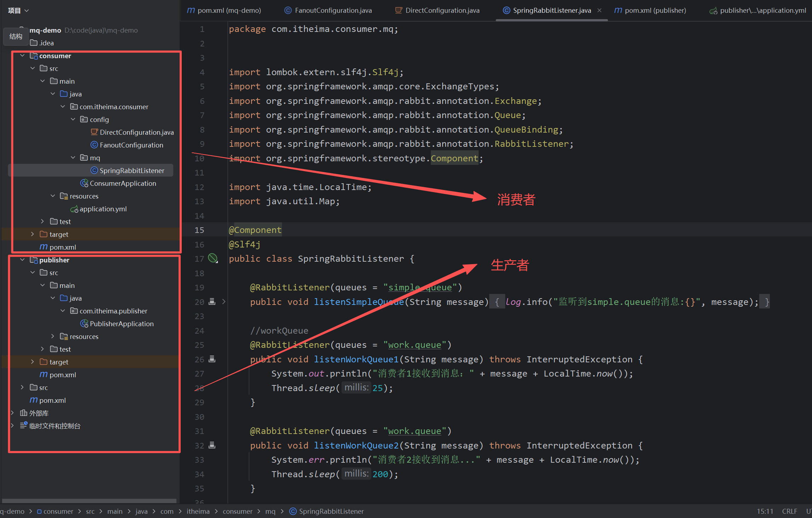Select DirectConfiguration.java in project tree
The height and width of the screenshot is (518, 812).
coord(136,132)
